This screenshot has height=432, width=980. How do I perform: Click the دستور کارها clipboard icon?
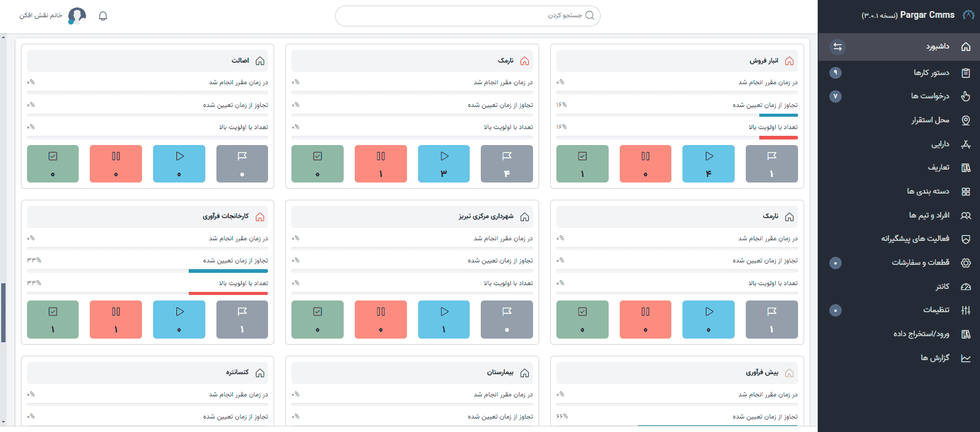tap(966, 73)
